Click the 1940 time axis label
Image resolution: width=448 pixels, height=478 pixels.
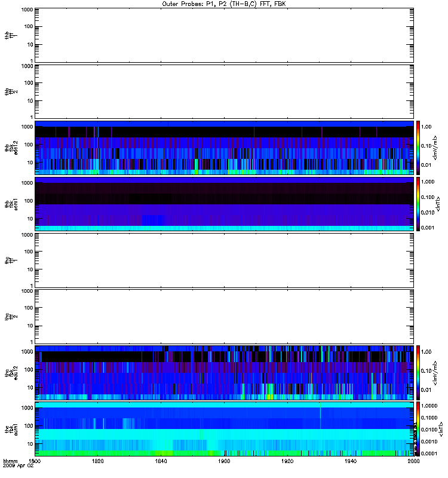[351, 461]
